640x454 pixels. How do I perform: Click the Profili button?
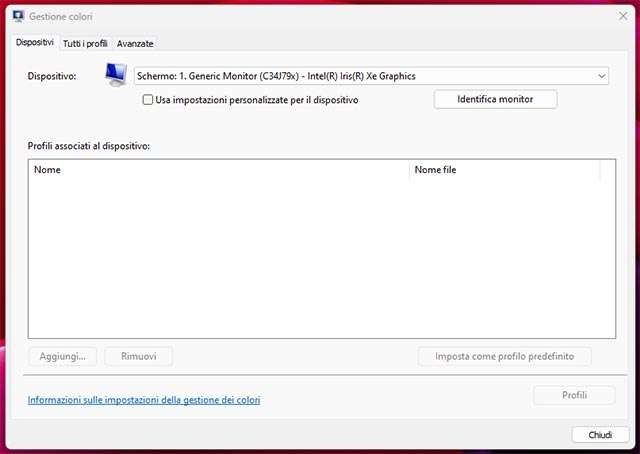574,395
